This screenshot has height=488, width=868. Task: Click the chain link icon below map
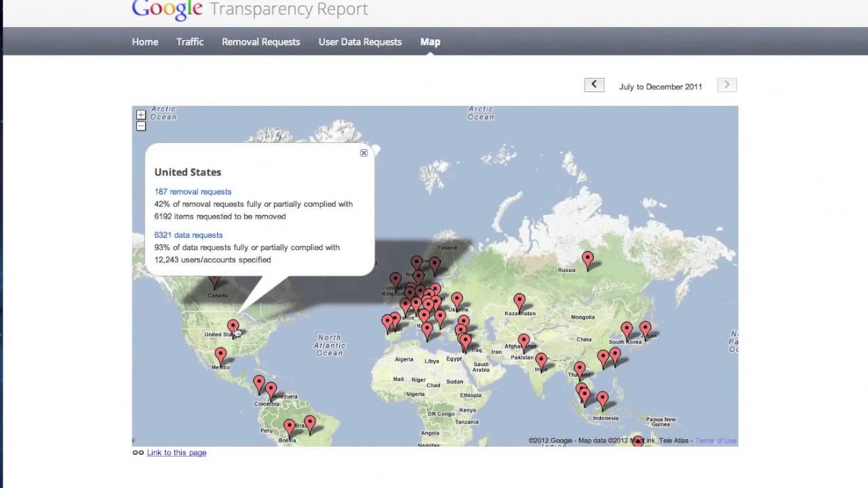[138, 453]
